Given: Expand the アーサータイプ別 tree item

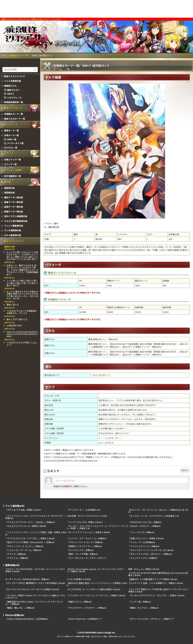Looking at the screenshot, I should coord(5,143).
